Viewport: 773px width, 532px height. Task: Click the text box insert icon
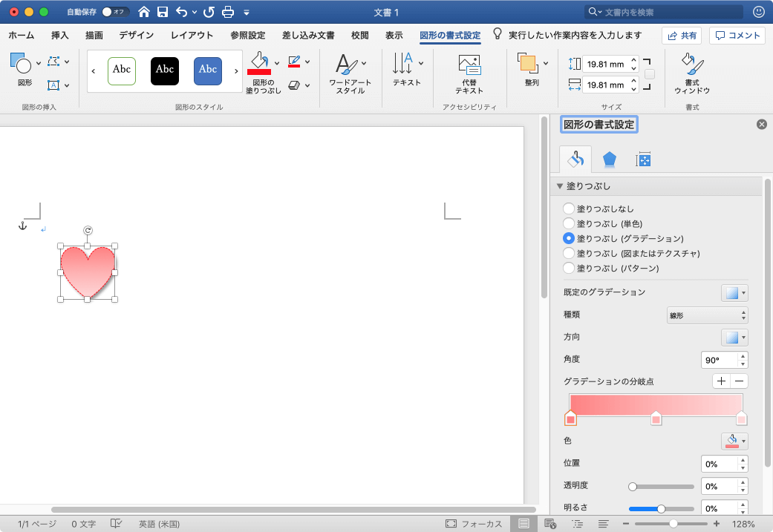coord(53,85)
